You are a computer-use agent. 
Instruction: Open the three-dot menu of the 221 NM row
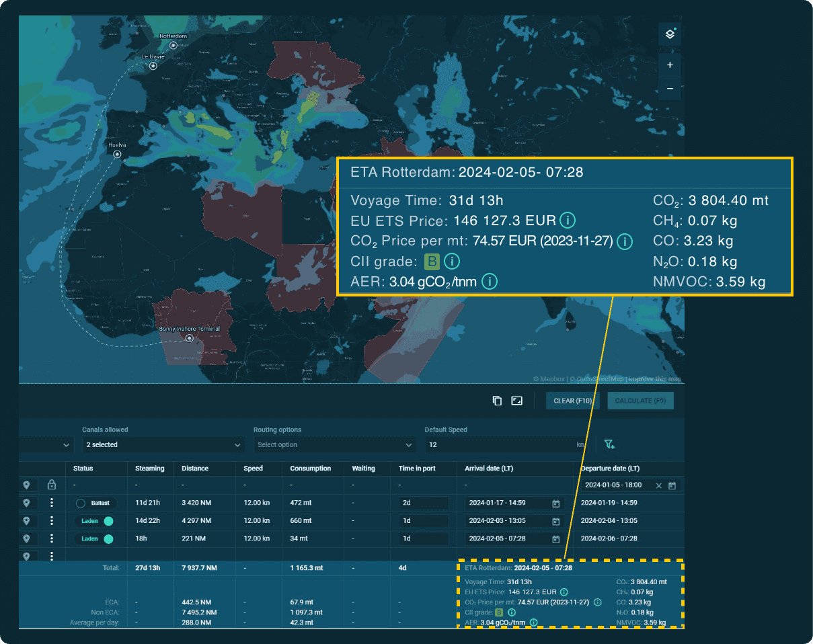click(52, 538)
